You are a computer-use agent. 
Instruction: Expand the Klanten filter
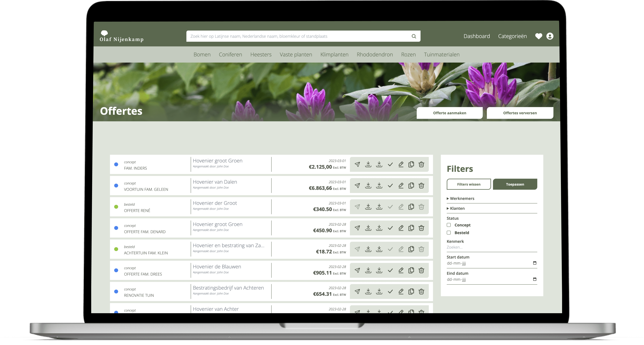456,209
